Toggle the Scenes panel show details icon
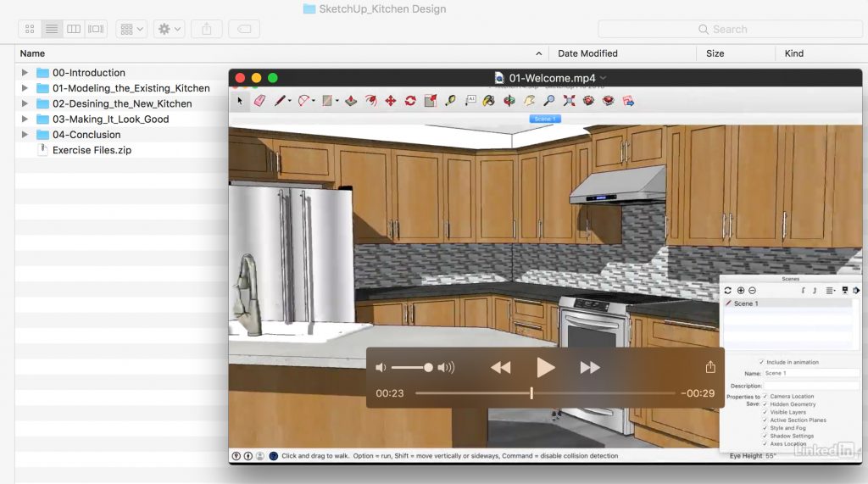 [845, 290]
